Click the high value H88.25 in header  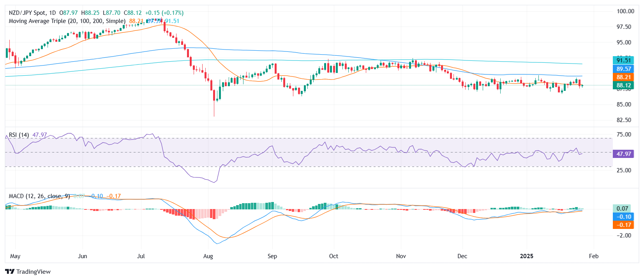90,13
